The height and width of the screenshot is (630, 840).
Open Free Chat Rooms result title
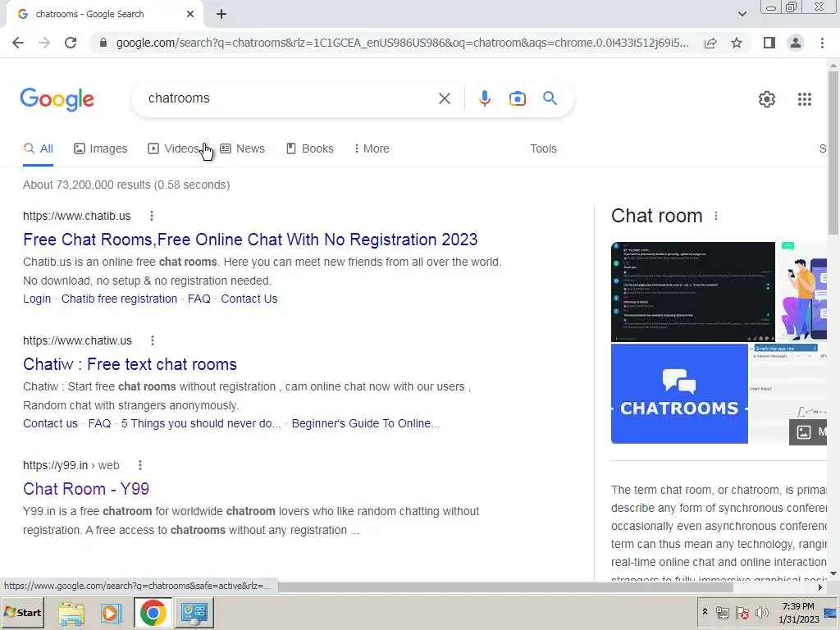pos(250,240)
